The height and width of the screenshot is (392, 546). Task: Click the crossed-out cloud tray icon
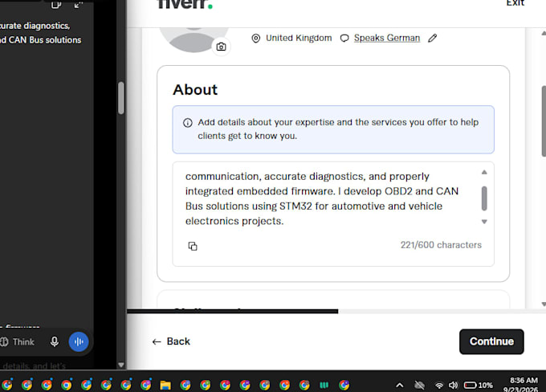tap(420, 385)
